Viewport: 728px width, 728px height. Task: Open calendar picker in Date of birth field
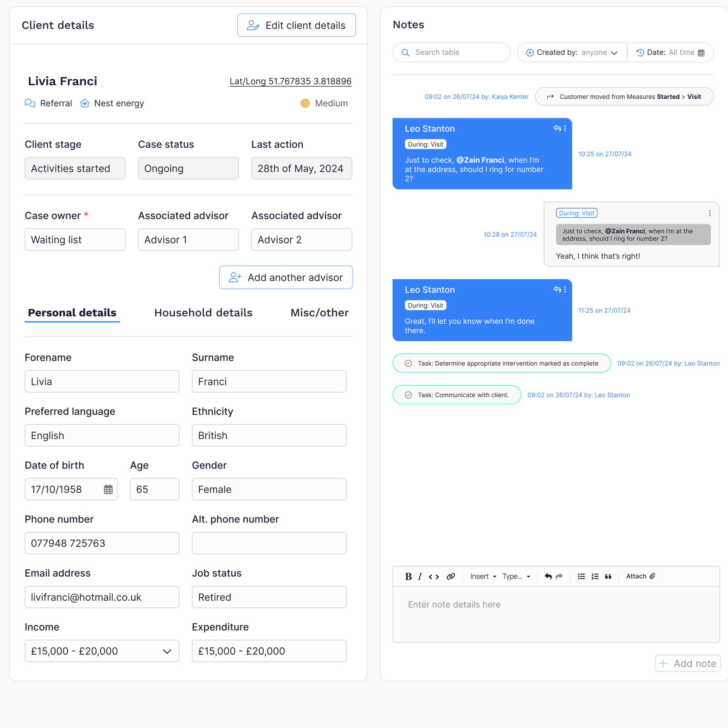108,489
